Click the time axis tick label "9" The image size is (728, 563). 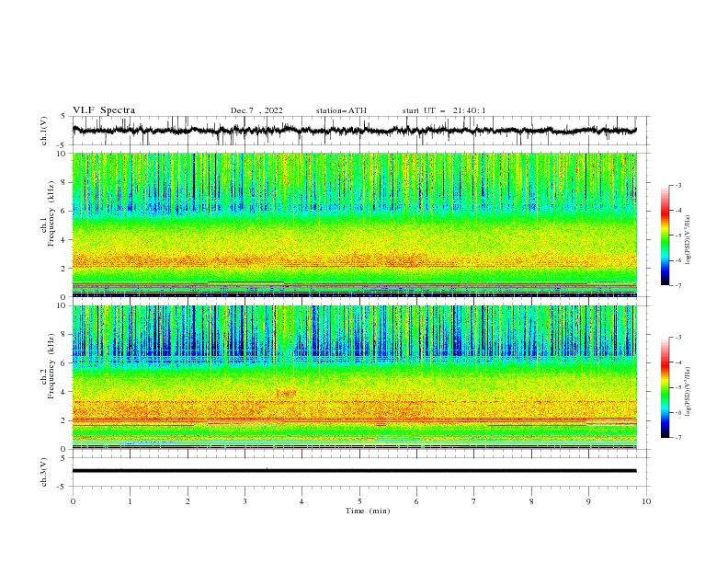(x=588, y=501)
